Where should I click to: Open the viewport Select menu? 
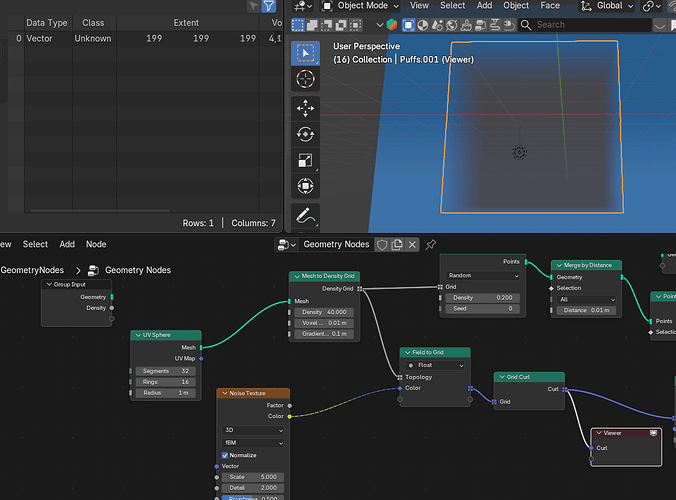pos(452,6)
